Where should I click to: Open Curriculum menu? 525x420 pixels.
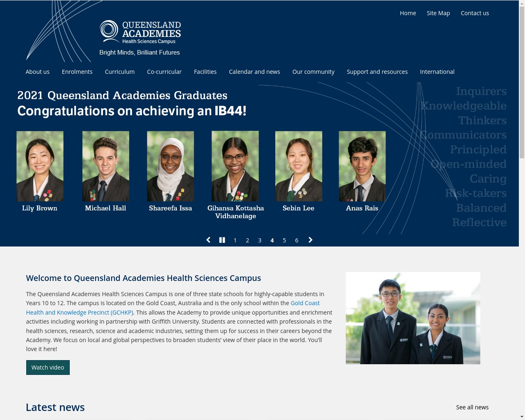coord(120,72)
